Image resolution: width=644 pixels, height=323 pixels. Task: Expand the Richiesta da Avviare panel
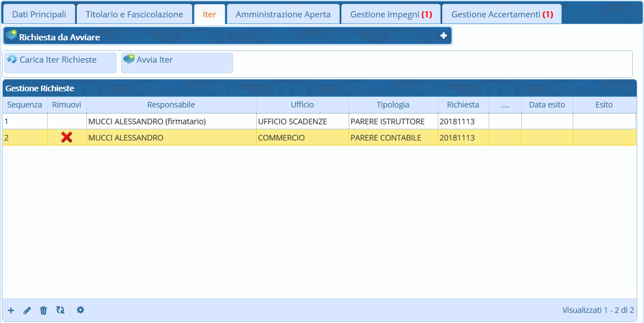point(443,36)
